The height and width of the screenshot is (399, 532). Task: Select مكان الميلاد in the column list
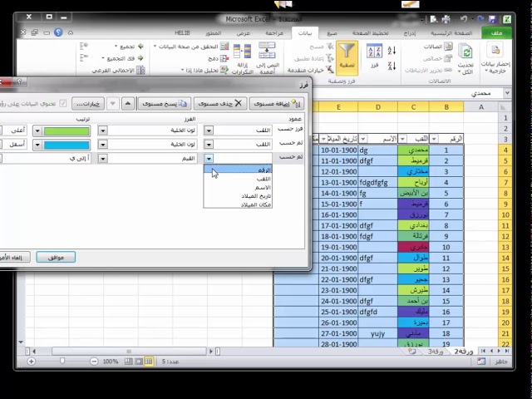[238, 204]
